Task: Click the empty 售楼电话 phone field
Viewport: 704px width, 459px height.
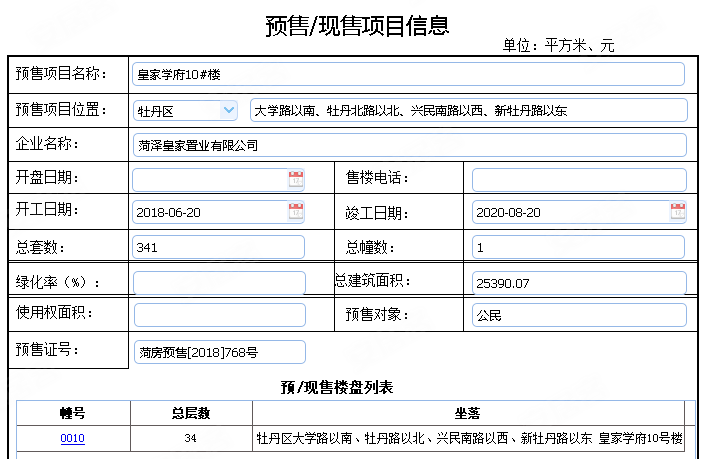Action: [x=579, y=180]
